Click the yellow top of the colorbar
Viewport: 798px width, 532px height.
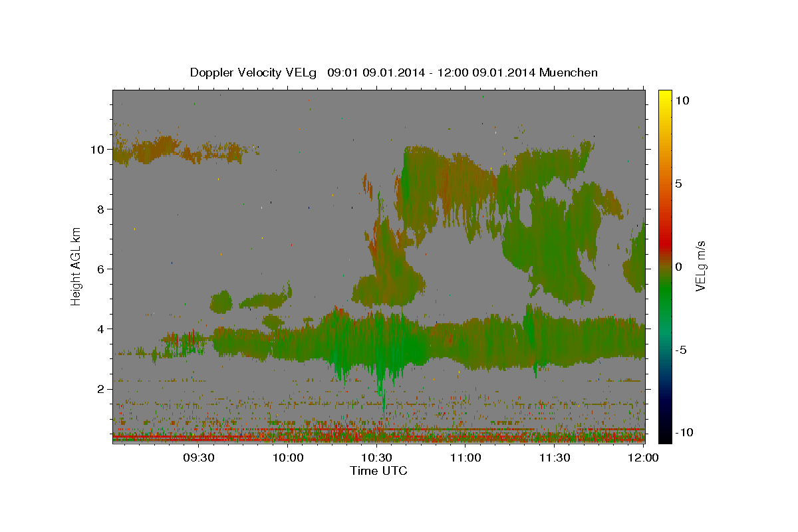point(664,96)
